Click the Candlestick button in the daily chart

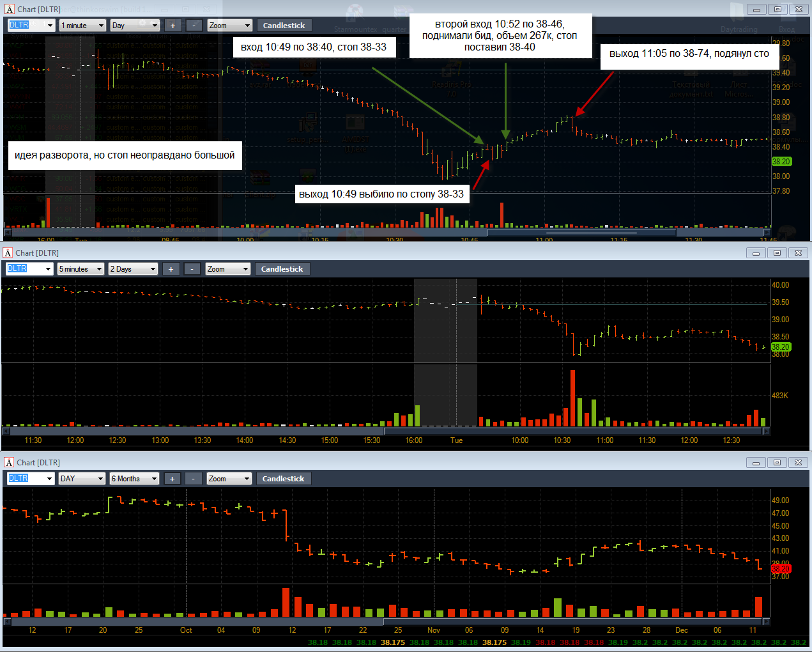tap(284, 479)
